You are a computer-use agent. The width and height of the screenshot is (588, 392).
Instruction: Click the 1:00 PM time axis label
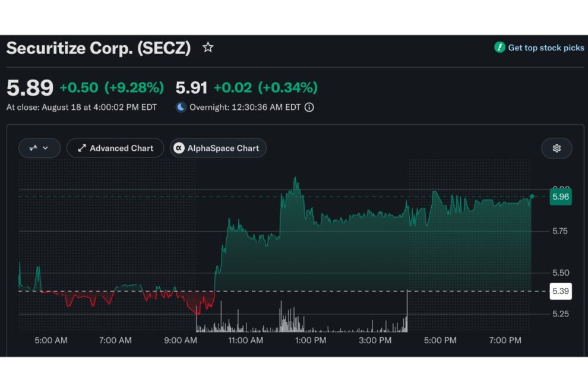coord(311,340)
